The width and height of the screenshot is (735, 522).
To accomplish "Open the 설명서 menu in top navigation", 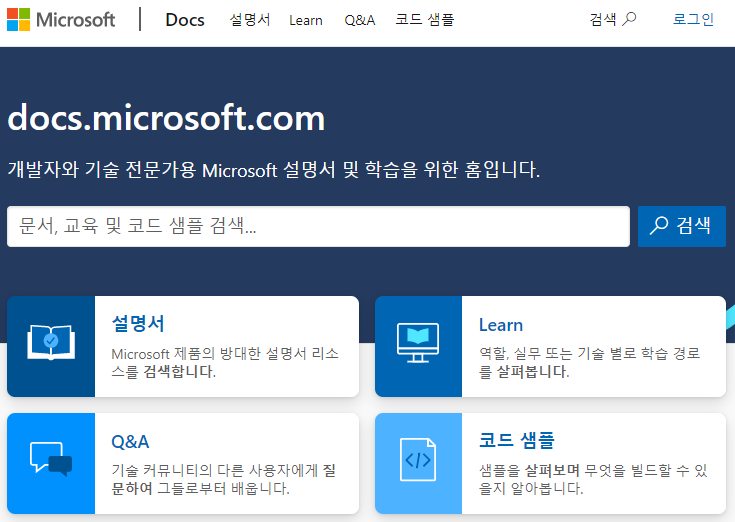I will tap(249, 20).
